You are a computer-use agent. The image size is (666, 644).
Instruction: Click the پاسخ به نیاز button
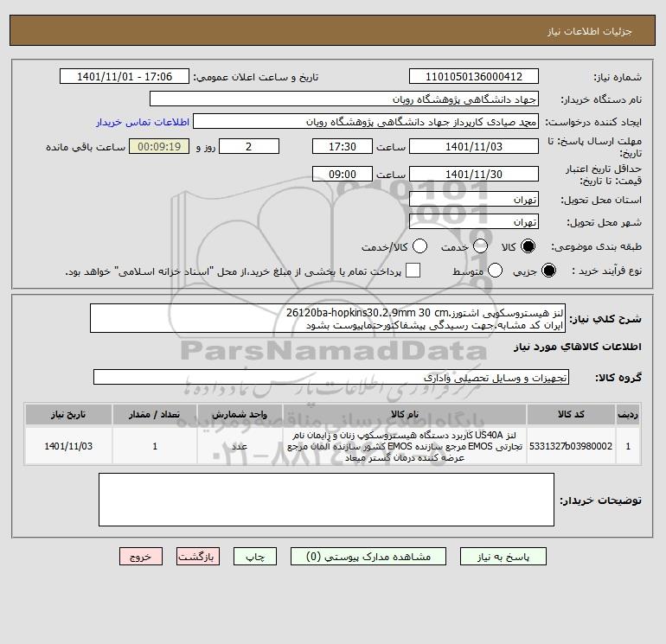503,557
